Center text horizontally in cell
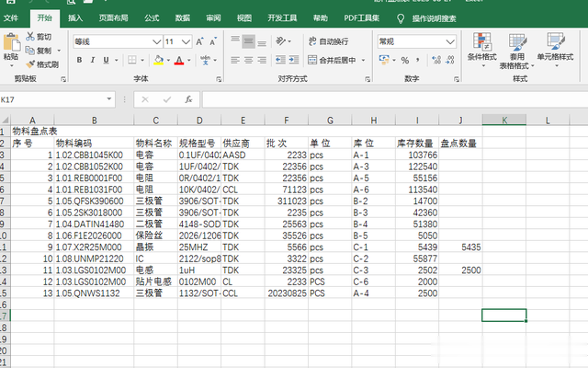This screenshot has height=368, width=588. pyautogui.click(x=249, y=60)
